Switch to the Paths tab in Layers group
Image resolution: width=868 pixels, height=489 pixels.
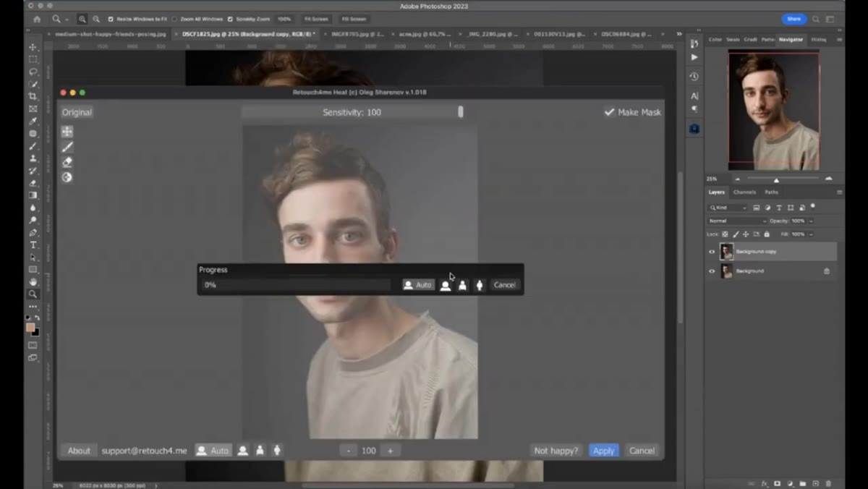tap(772, 192)
